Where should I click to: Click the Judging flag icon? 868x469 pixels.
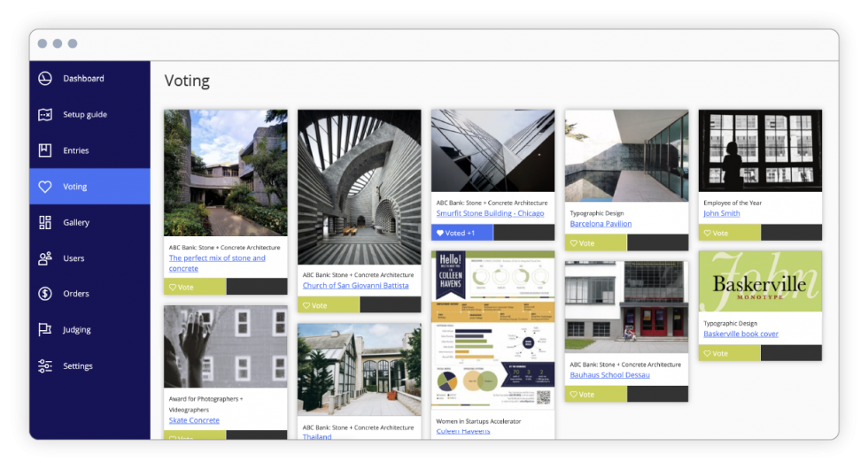(45, 330)
